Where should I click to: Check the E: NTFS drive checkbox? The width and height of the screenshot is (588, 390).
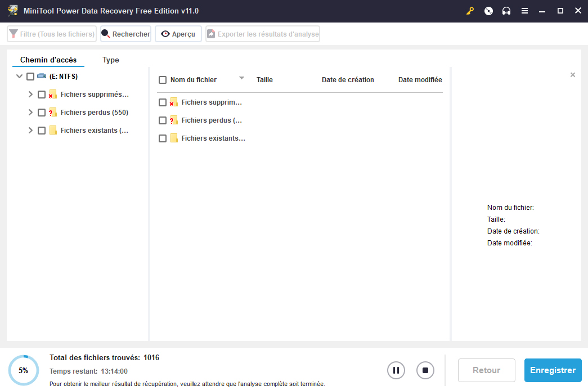pos(30,77)
